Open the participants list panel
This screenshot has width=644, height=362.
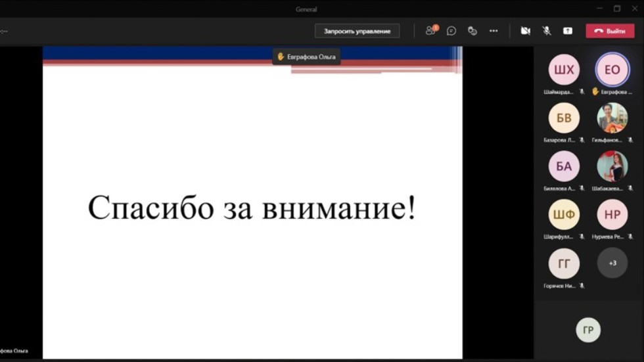click(430, 31)
